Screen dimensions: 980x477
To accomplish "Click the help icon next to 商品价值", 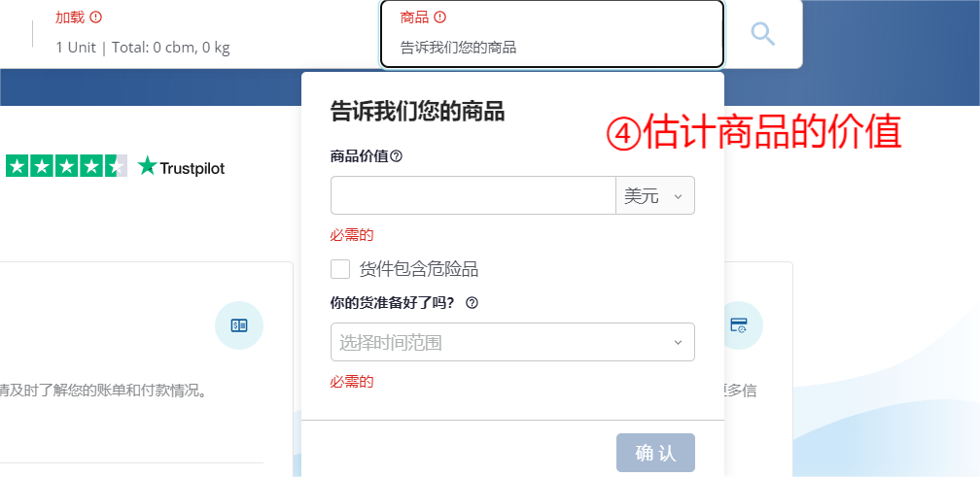I will (396, 156).
